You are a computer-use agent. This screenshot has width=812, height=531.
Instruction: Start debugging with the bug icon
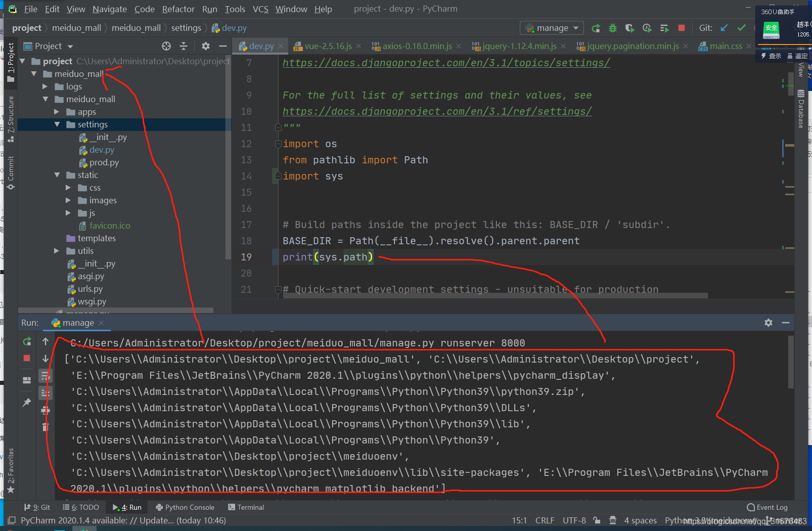(613, 28)
